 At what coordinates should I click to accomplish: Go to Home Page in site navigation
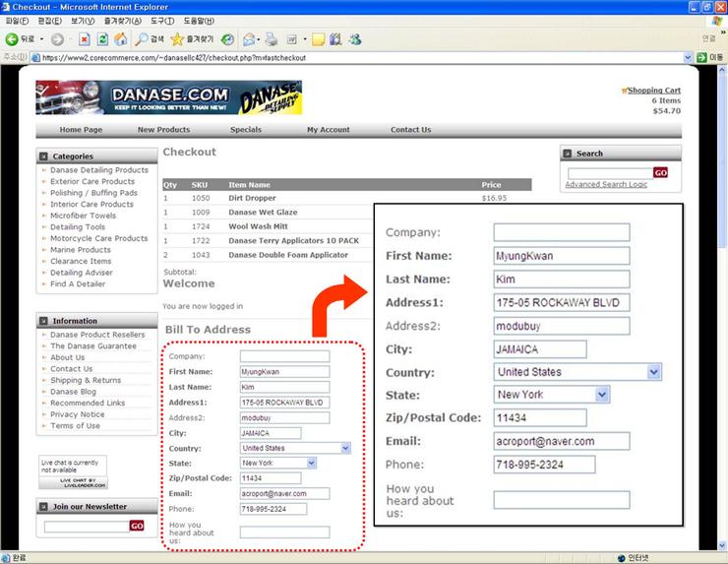click(81, 130)
